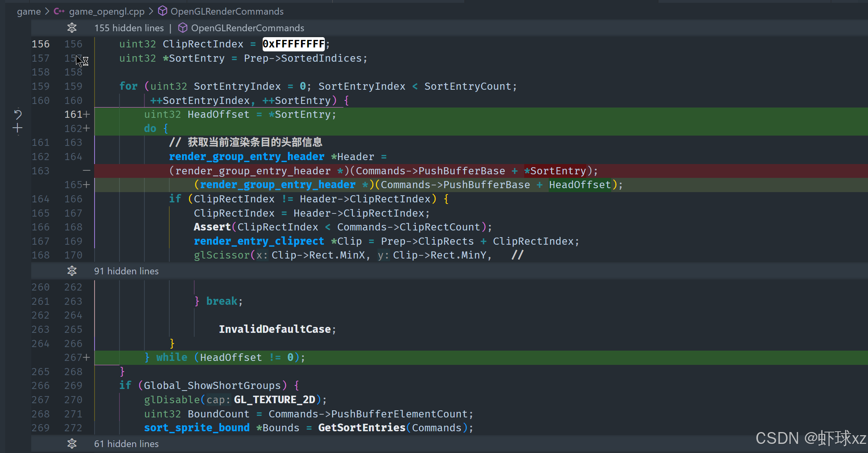Click chevron after game breadcrumb
The height and width of the screenshot is (453, 868).
[x=47, y=11]
